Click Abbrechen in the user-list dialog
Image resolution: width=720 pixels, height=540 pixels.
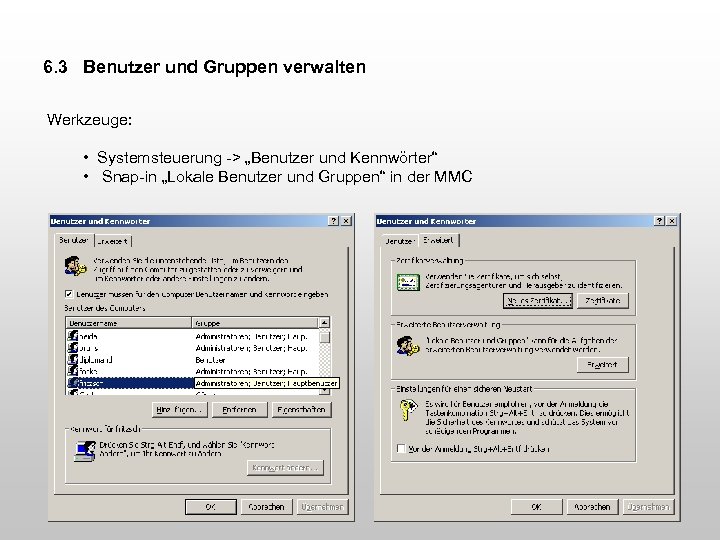266,507
